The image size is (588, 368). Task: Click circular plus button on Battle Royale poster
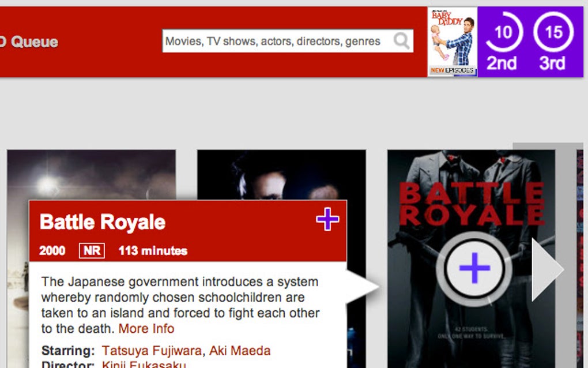pyautogui.click(x=474, y=268)
